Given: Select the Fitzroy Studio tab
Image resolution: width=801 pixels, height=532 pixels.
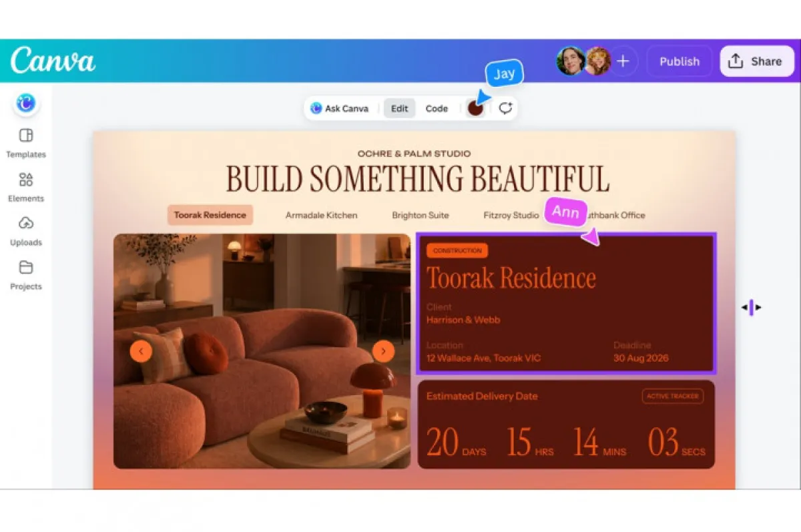Looking at the screenshot, I should click(x=511, y=215).
